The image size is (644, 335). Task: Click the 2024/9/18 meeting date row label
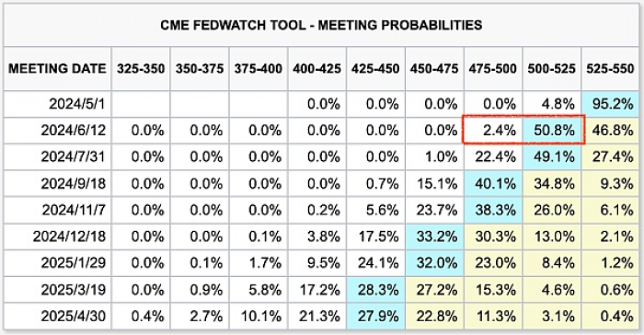(x=57, y=183)
